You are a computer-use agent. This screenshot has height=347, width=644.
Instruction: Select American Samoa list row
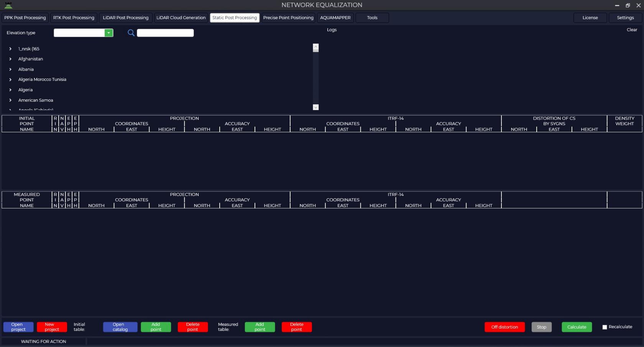(36, 100)
